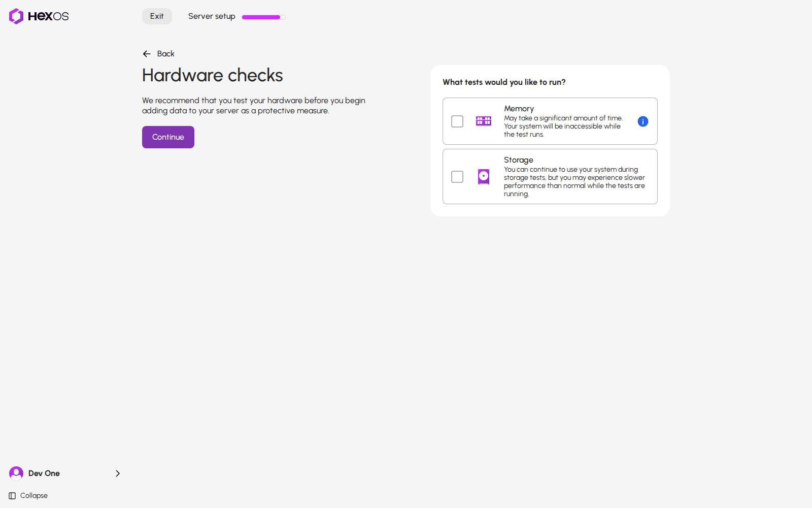Viewport: 812px width, 508px height.
Task: Enable the Memory test checkbox
Action: click(457, 121)
